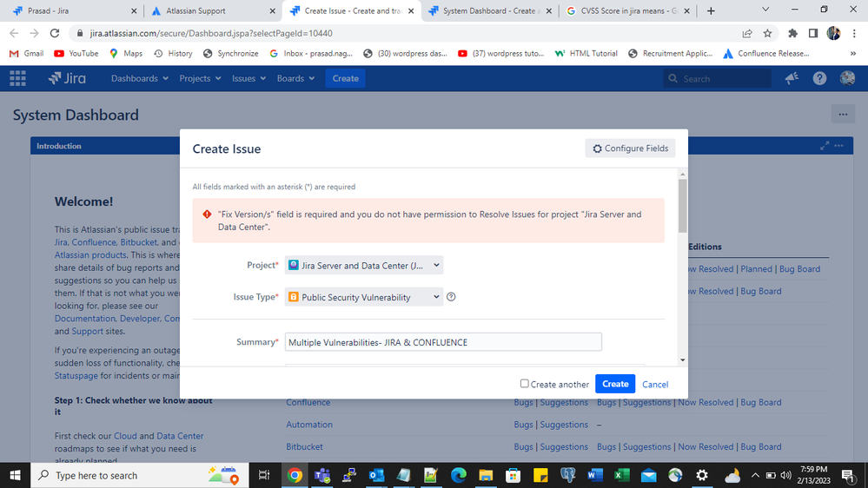Click the Windows taskbar search box
Viewport: 868px width, 488px height.
140,475
